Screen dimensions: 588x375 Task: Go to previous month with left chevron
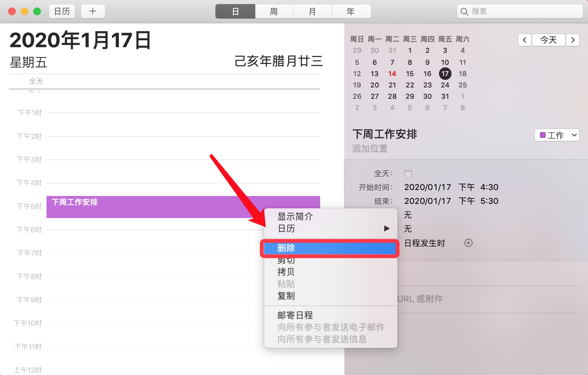pos(524,40)
